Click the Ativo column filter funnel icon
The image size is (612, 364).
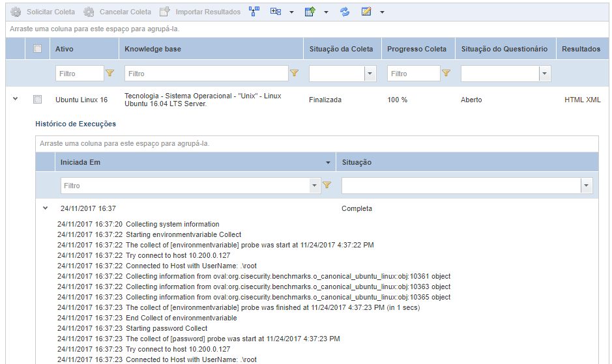click(x=110, y=73)
